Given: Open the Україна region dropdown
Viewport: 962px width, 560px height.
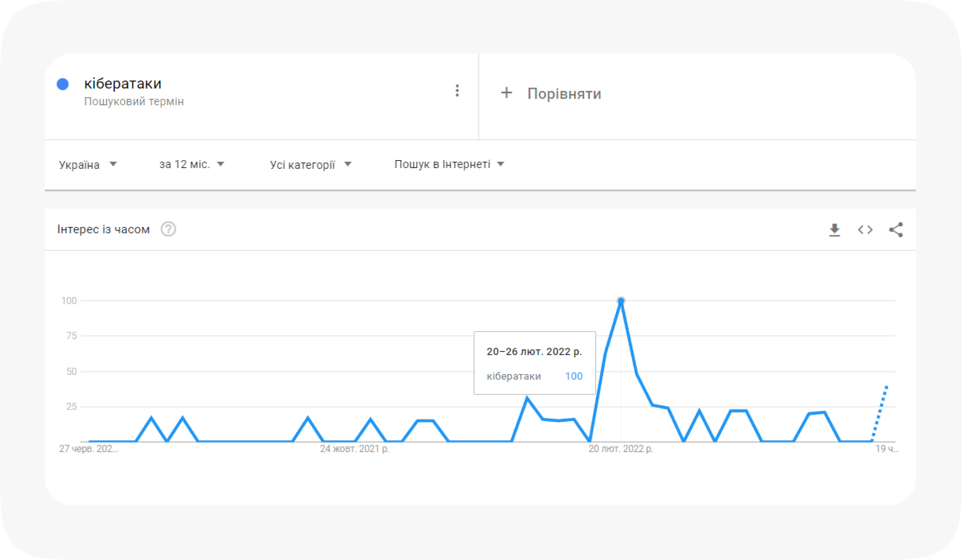Looking at the screenshot, I should click(x=88, y=165).
